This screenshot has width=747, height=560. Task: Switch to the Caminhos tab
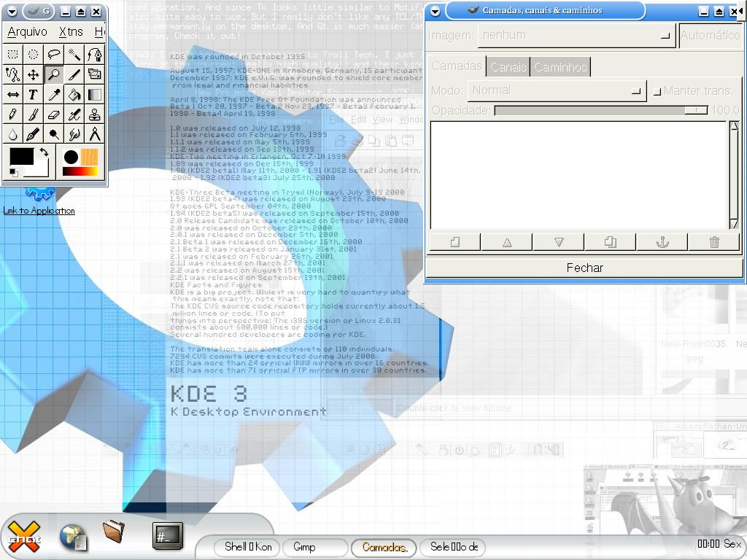[x=560, y=67]
